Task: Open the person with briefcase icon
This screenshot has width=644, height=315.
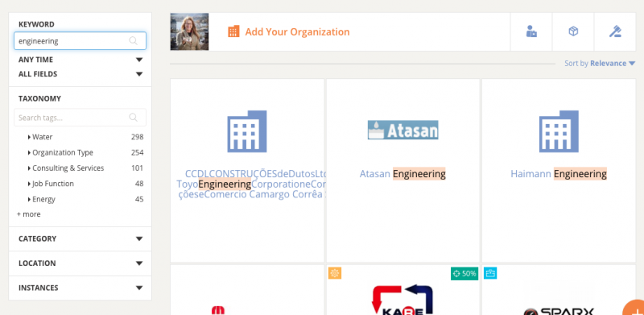Action: 531,31
